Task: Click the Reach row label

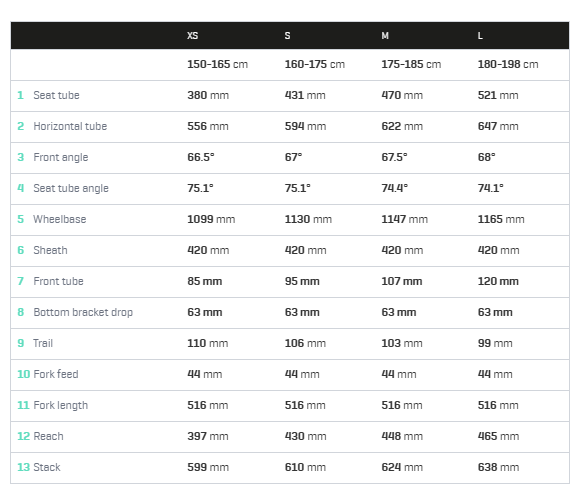Action: (x=48, y=437)
